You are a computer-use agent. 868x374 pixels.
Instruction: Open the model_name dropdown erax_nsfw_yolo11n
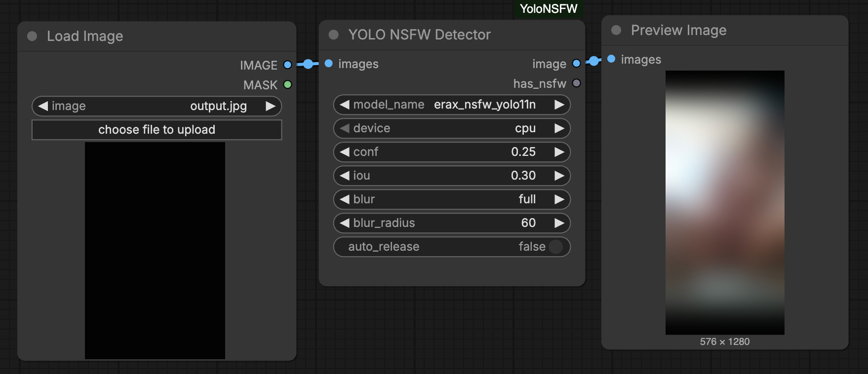click(452, 105)
